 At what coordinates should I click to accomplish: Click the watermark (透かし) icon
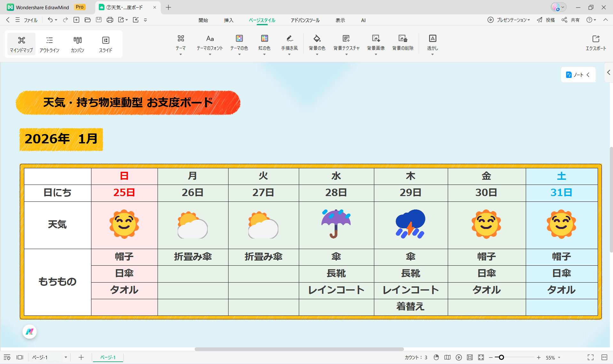coord(432,44)
